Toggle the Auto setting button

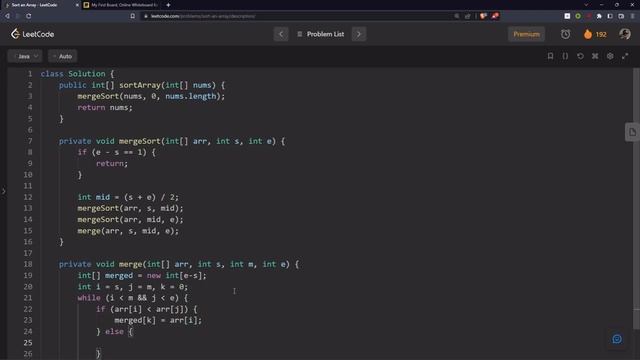(62, 56)
